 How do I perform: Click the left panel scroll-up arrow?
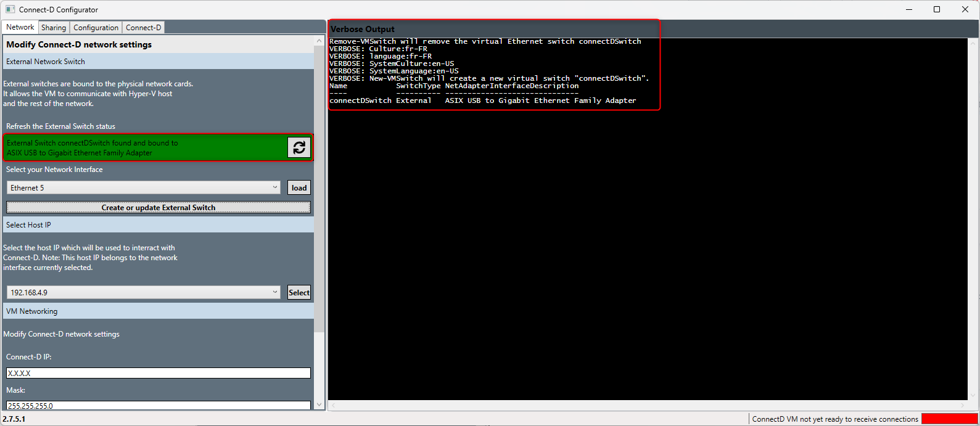[x=319, y=41]
